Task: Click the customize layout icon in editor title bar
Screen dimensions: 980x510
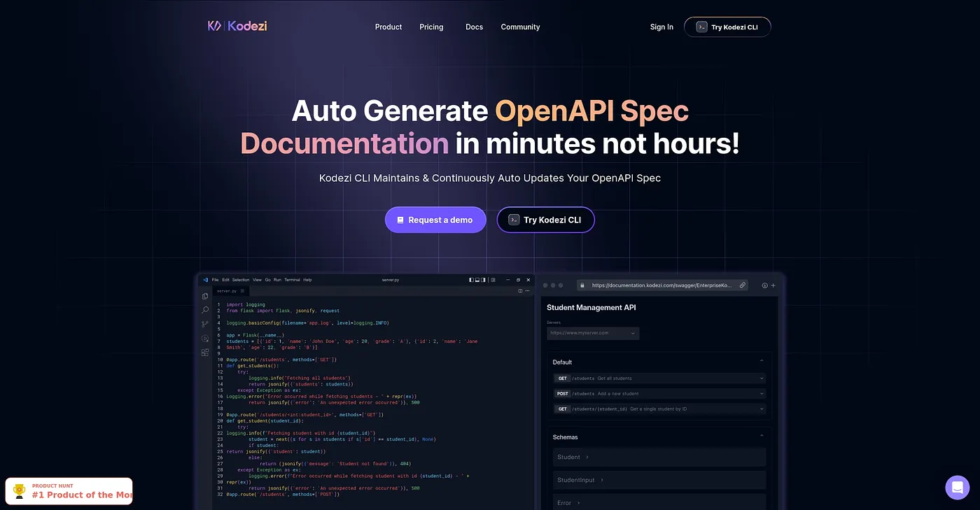Action: [x=491, y=280]
